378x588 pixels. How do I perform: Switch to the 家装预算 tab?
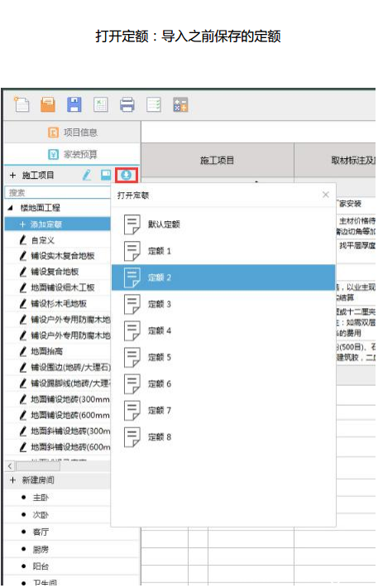tap(72, 154)
